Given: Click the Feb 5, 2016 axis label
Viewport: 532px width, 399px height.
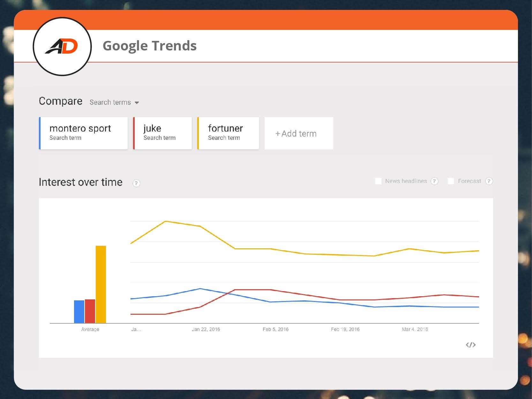Looking at the screenshot, I should coord(275,329).
